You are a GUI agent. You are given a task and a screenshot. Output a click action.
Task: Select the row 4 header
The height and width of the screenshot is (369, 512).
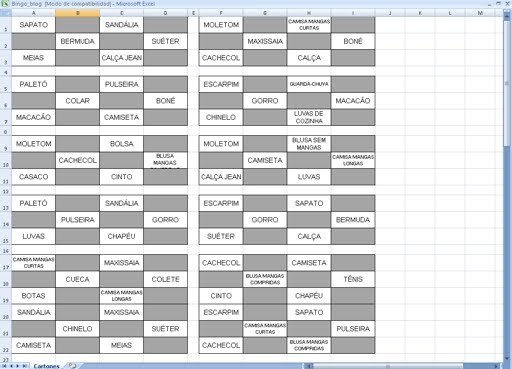(6, 71)
